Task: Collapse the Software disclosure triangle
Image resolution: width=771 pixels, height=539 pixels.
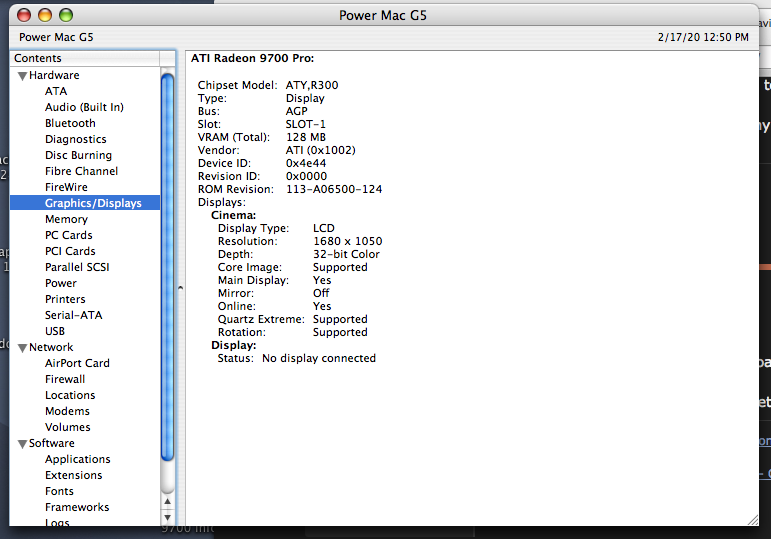Action: (x=22, y=444)
